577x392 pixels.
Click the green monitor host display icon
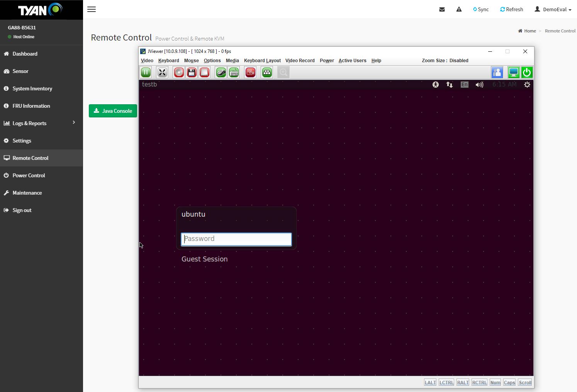tap(513, 72)
